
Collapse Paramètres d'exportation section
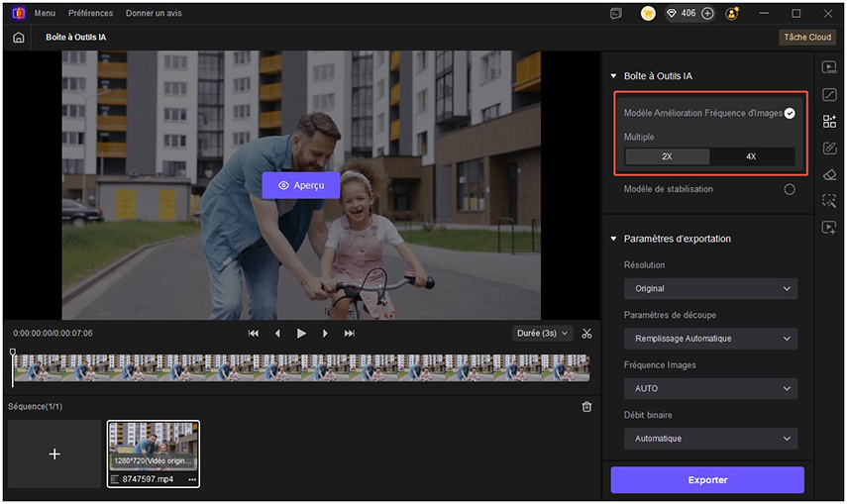coord(613,239)
